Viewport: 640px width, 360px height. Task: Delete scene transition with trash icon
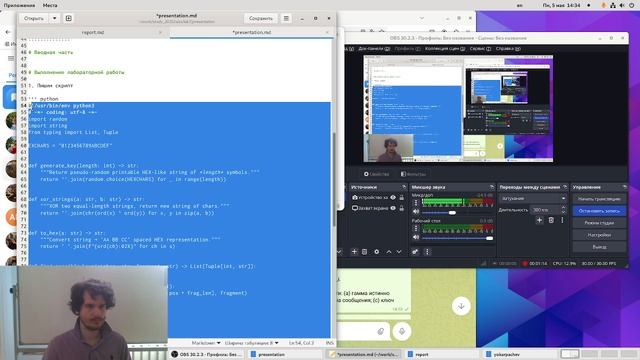(x=551, y=220)
